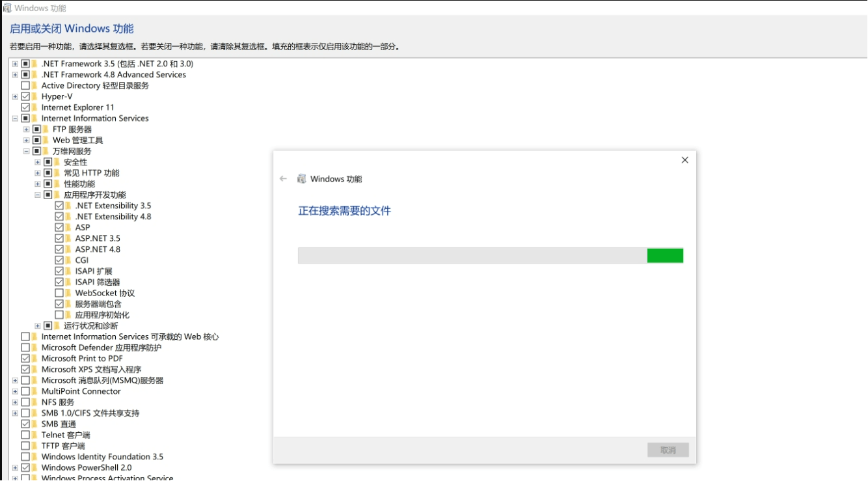Image resolution: width=868 pixels, height=481 pixels.
Task: Click the progress bar showing file search
Action: 490,255
